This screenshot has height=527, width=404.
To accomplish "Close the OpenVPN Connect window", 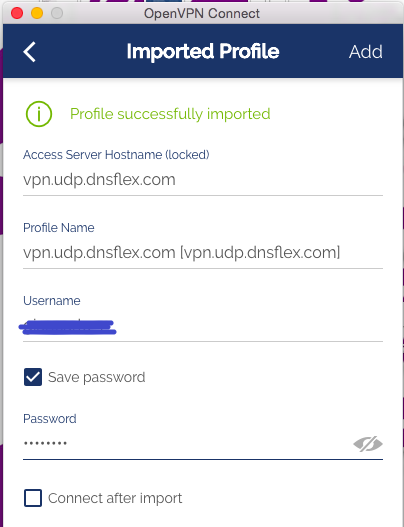I will coord(17,13).
